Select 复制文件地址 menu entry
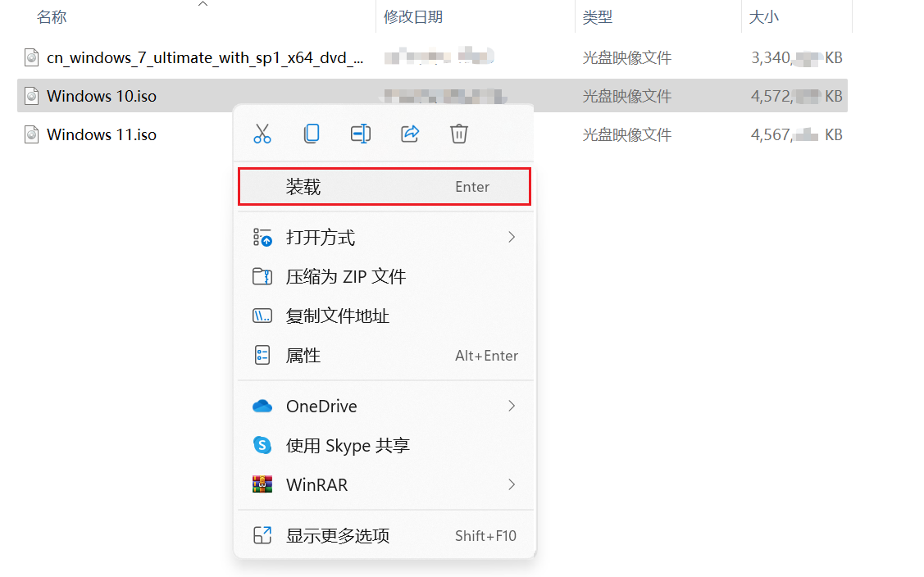The height and width of the screenshot is (577, 924). (385, 316)
